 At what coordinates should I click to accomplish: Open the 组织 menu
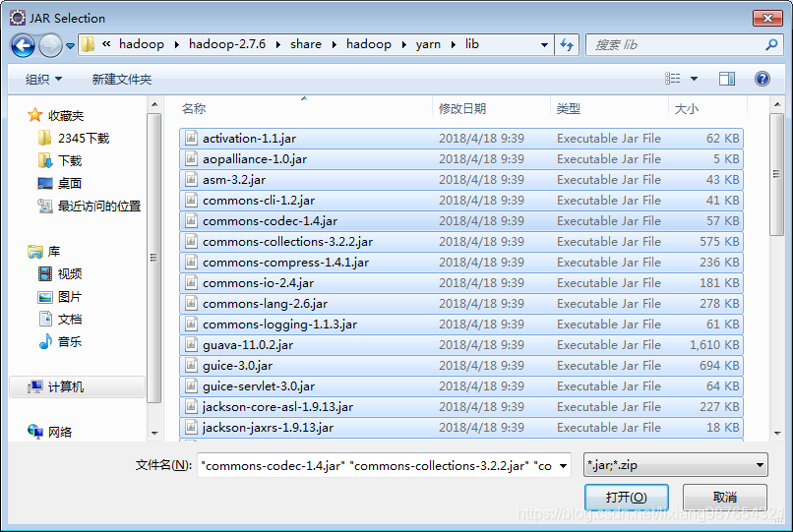point(43,79)
